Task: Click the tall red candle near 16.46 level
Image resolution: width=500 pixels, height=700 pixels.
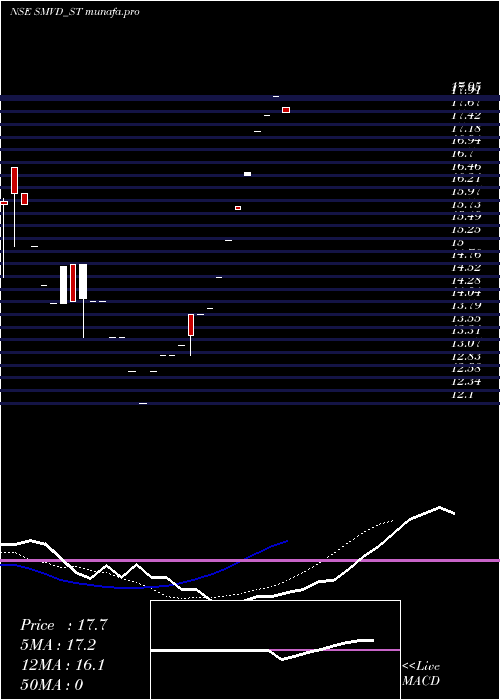Action: [14, 180]
